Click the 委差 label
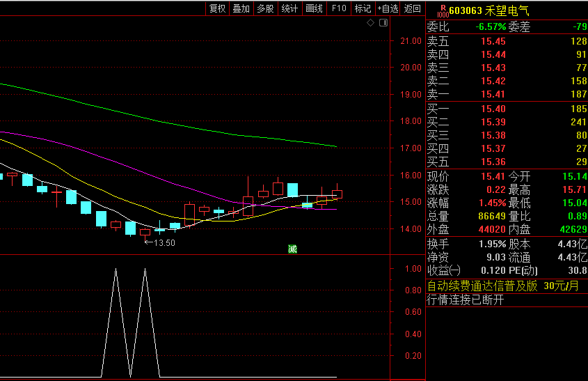This screenshot has width=588, height=381. pyautogui.click(x=519, y=26)
